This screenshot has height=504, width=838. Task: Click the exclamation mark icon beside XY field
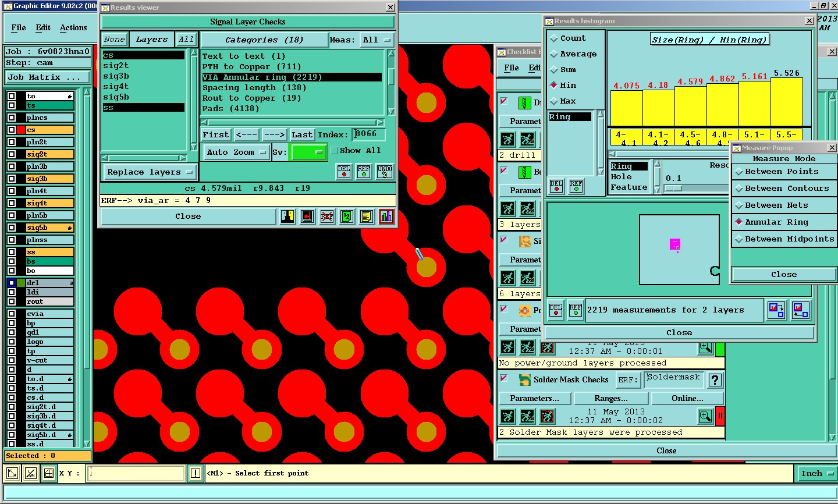(x=196, y=473)
